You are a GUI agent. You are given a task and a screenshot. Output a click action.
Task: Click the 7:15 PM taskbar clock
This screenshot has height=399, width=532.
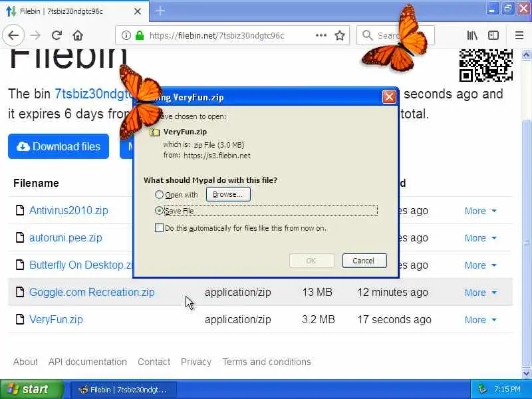coord(507,389)
